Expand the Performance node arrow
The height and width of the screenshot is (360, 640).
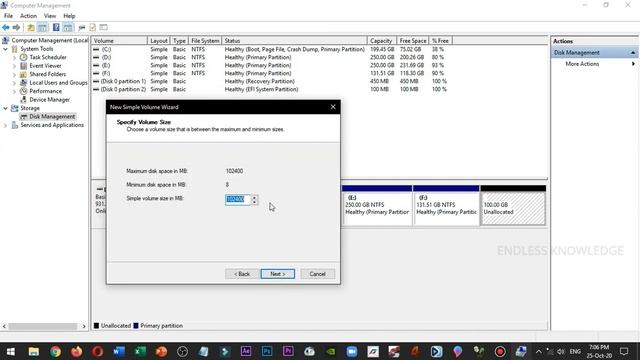[x=14, y=91]
